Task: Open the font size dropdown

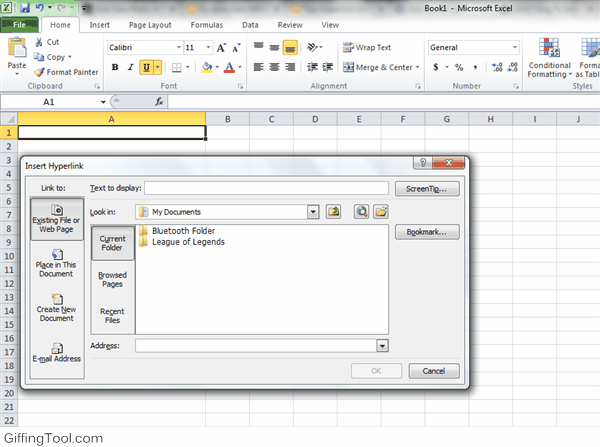Action: click(208, 47)
